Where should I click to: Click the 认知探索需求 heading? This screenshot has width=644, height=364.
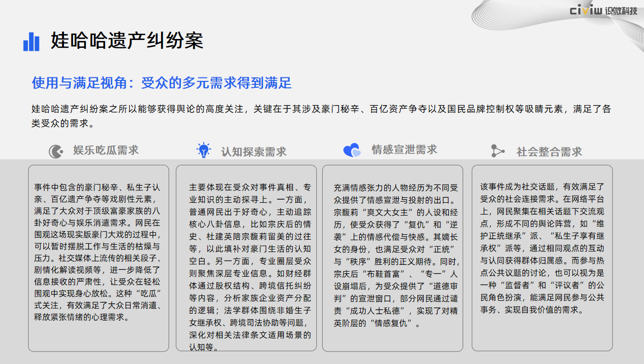coord(253,151)
